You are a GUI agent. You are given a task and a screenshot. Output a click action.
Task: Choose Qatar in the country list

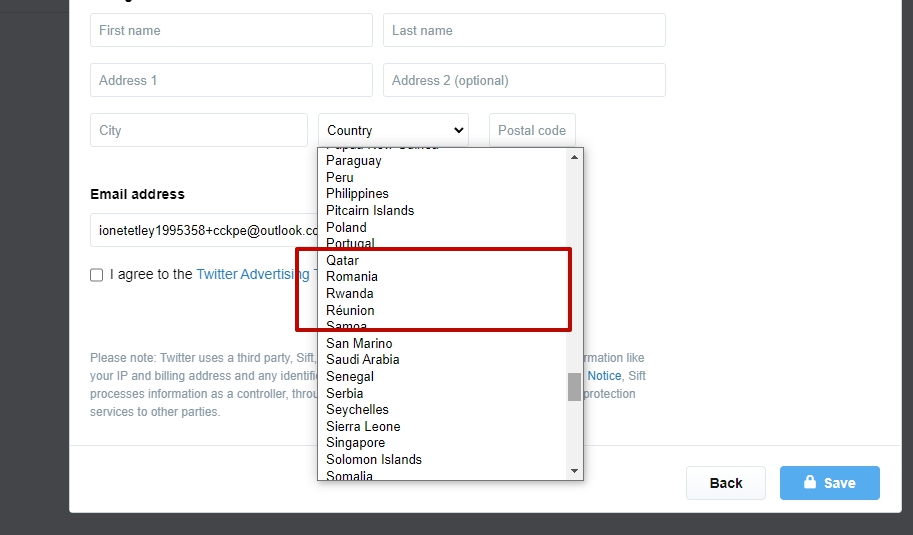click(x=443, y=261)
